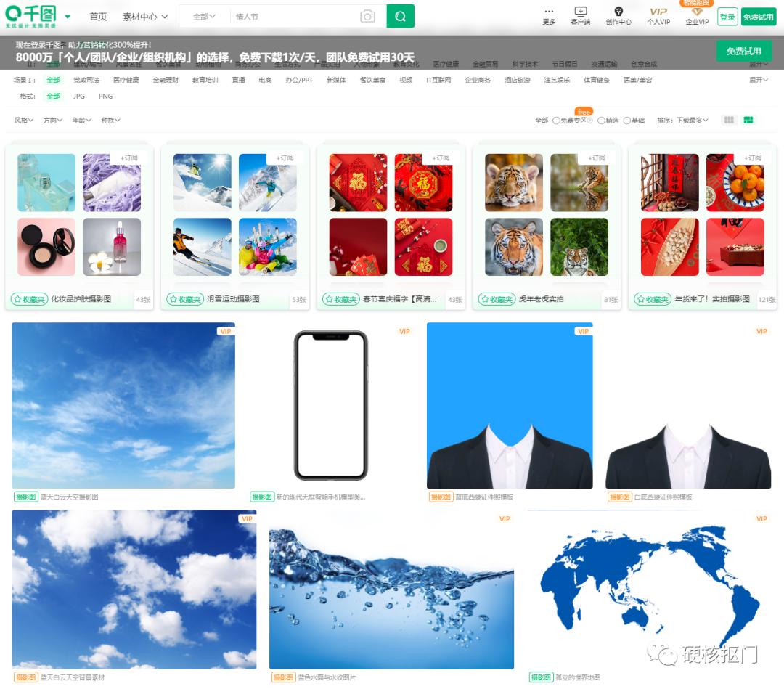Click the title 新的现代无框智能手机模型

[321, 497]
